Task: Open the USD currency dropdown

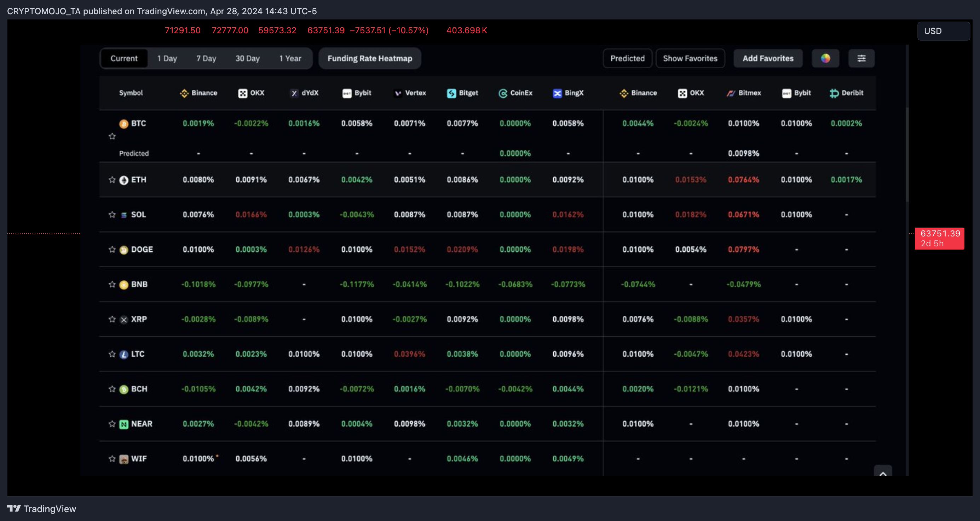Action: pyautogui.click(x=944, y=31)
